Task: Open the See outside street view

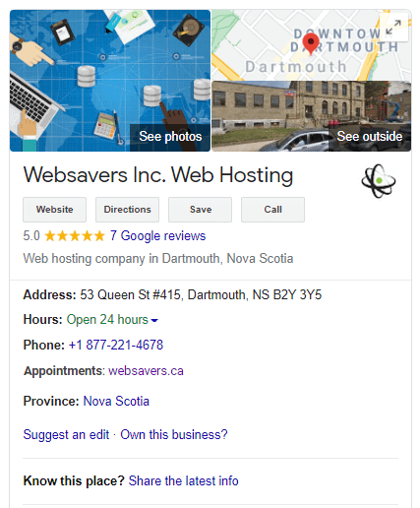Action: (x=311, y=116)
